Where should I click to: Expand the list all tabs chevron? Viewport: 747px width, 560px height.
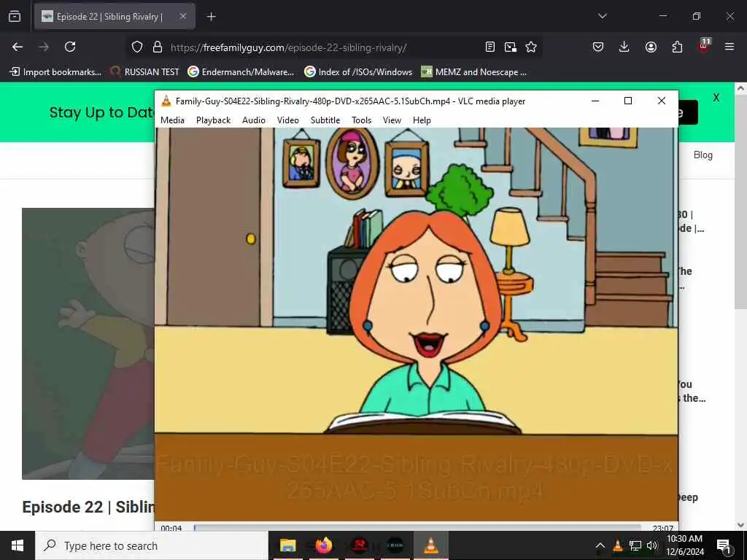602,16
